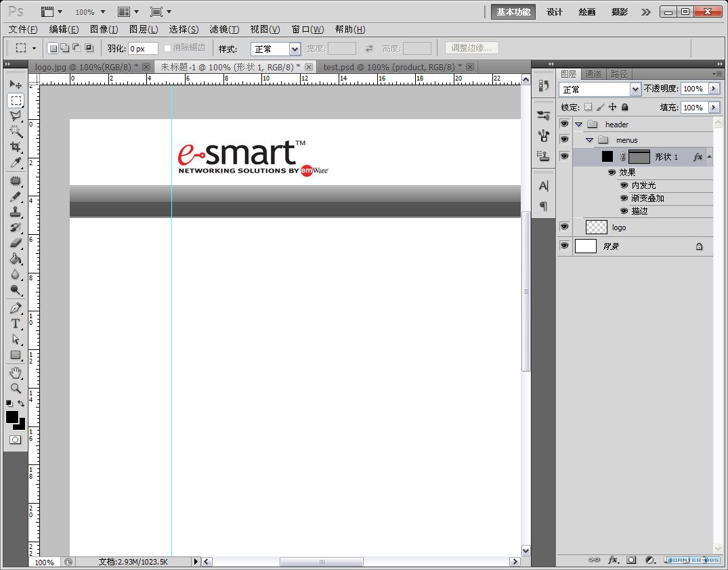
Task: Select the History Brush tool
Action: coord(16,227)
